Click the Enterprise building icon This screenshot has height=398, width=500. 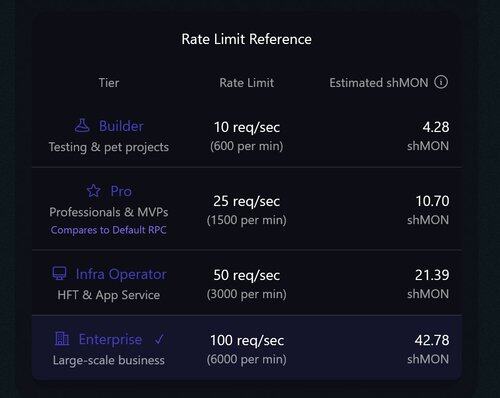(62, 339)
